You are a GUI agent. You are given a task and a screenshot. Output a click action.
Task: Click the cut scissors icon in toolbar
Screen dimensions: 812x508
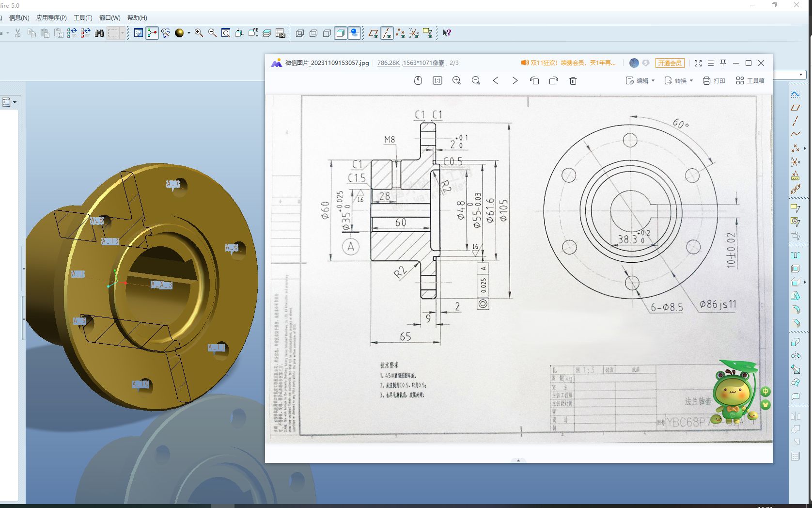coord(18,33)
